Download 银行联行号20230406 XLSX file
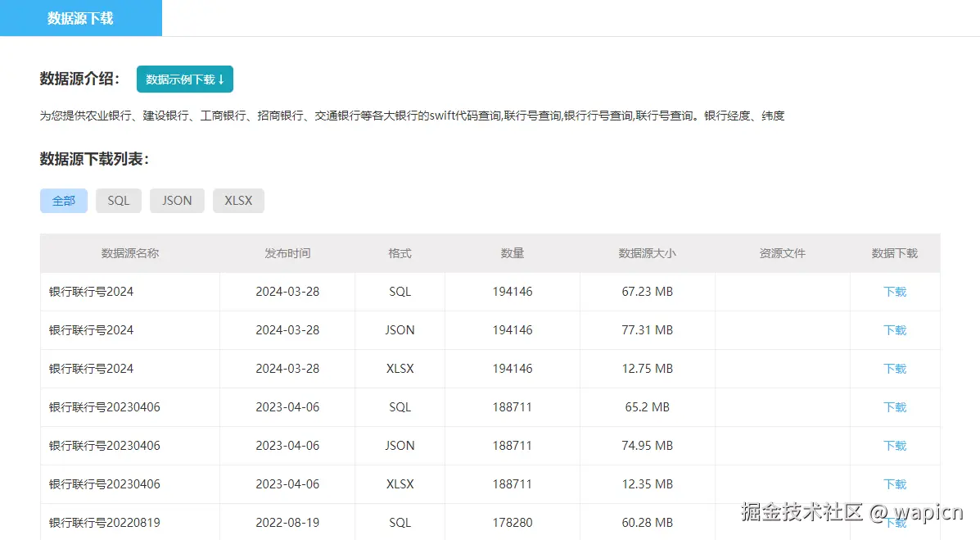The width and height of the screenshot is (980, 540). 895,483
